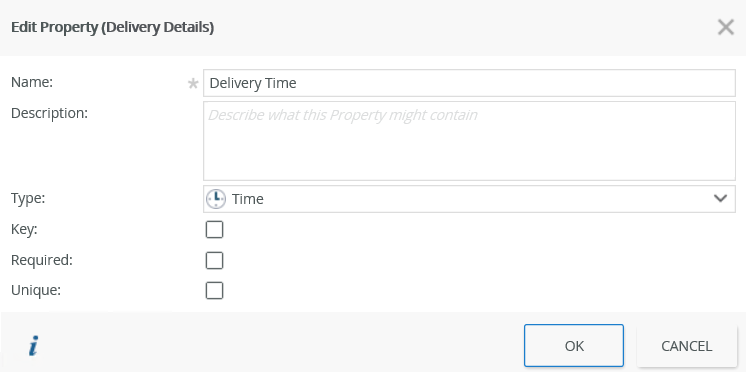Close the Edit Property dialog
Image resolution: width=746 pixels, height=372 pixels.
coord(726,28)
